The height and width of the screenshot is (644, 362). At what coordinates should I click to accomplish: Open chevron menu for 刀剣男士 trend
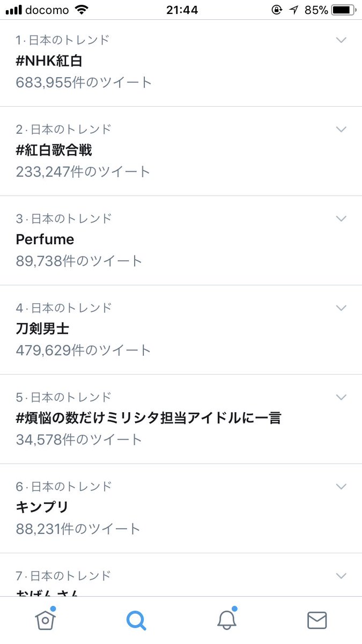[341, 308]
